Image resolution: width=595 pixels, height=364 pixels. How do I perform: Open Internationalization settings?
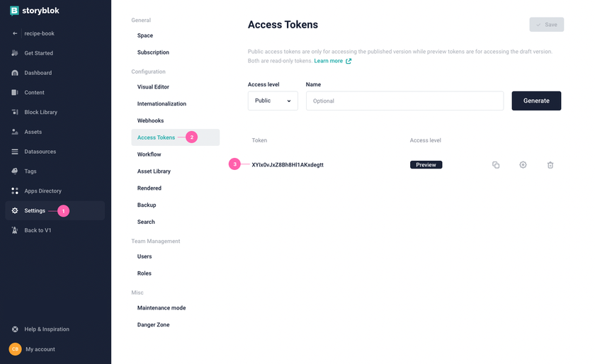(x=161, y=103)
